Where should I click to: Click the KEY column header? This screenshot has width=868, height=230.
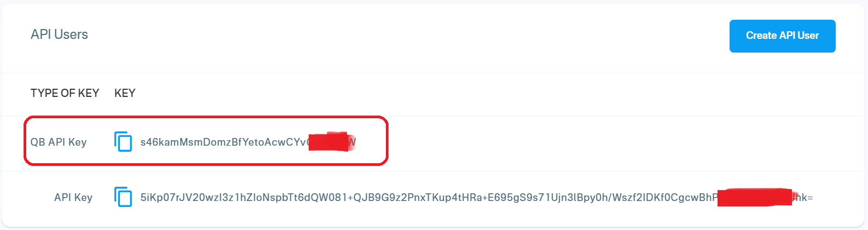tap(125, 93)
